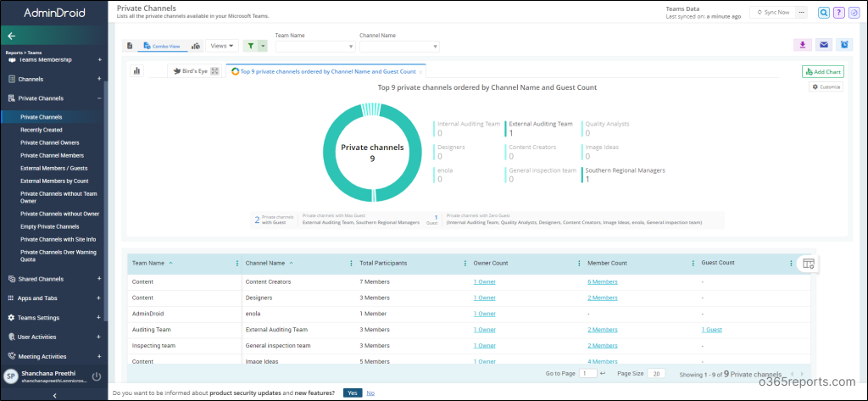
Task: Click the bar chart toggle icon
Action: coord(136,71)
